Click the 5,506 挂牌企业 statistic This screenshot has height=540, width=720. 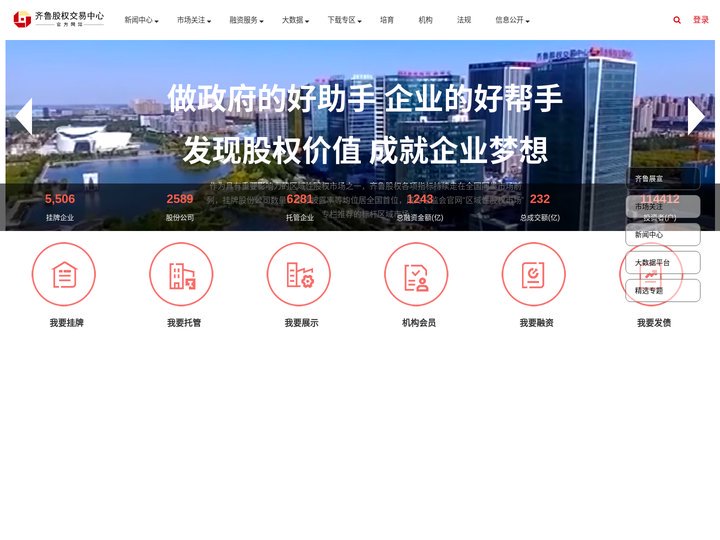(x=60, y=208)
